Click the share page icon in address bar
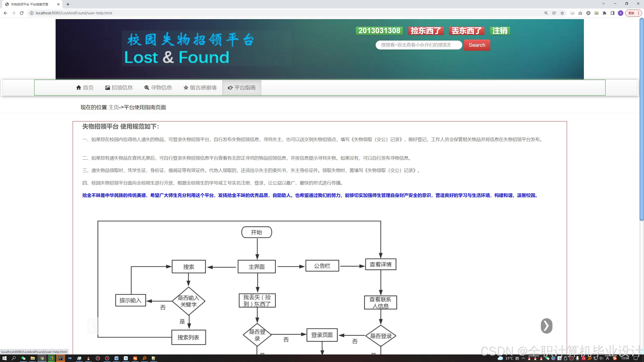 (554, 13)
